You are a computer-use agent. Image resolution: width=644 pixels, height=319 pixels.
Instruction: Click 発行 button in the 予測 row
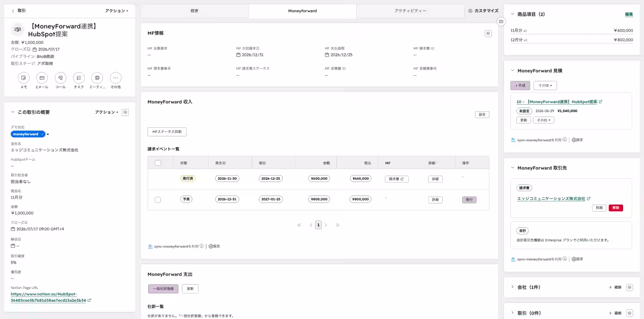click(469, 200)
